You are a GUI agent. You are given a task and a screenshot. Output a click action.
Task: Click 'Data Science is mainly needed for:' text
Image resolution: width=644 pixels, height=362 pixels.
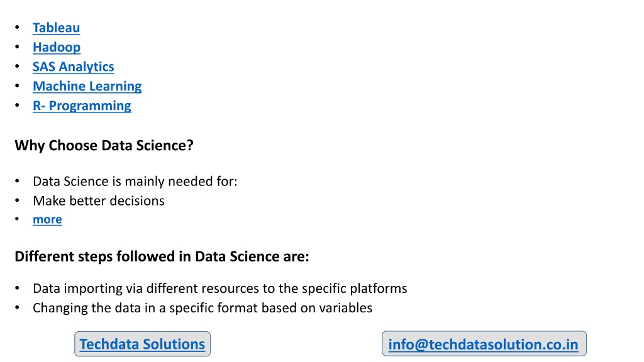pyautogui.click(x=135, y=182)
